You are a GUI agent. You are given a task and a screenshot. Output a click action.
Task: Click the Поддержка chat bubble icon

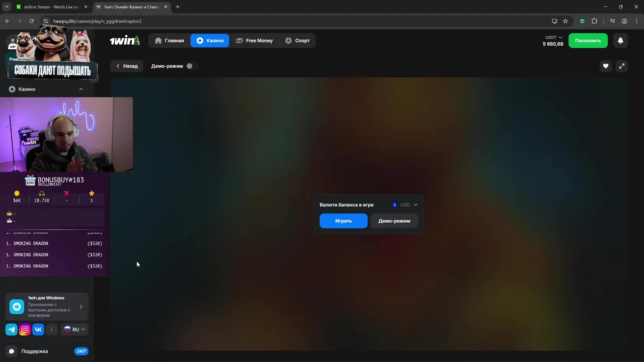[12, 351]
